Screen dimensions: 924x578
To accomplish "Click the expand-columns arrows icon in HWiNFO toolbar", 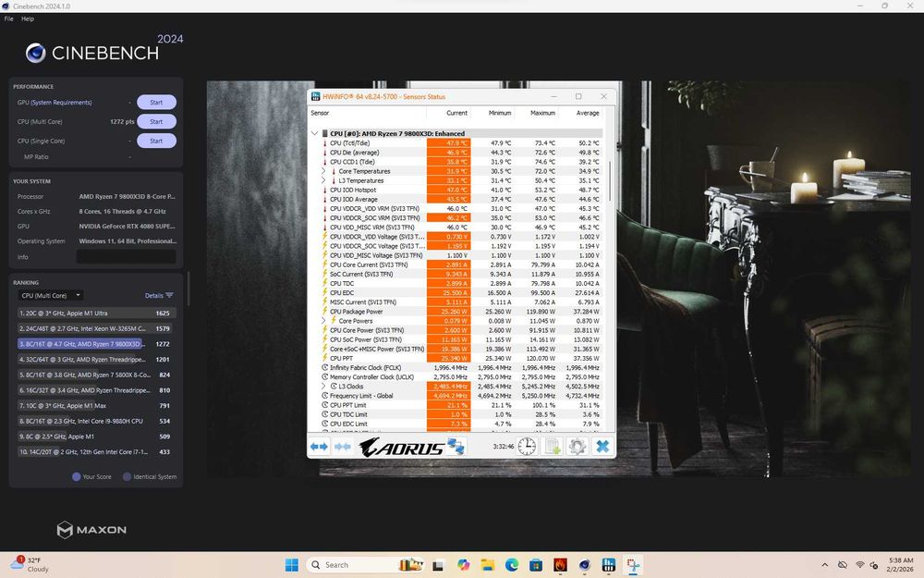I will [x=319, y=447].
